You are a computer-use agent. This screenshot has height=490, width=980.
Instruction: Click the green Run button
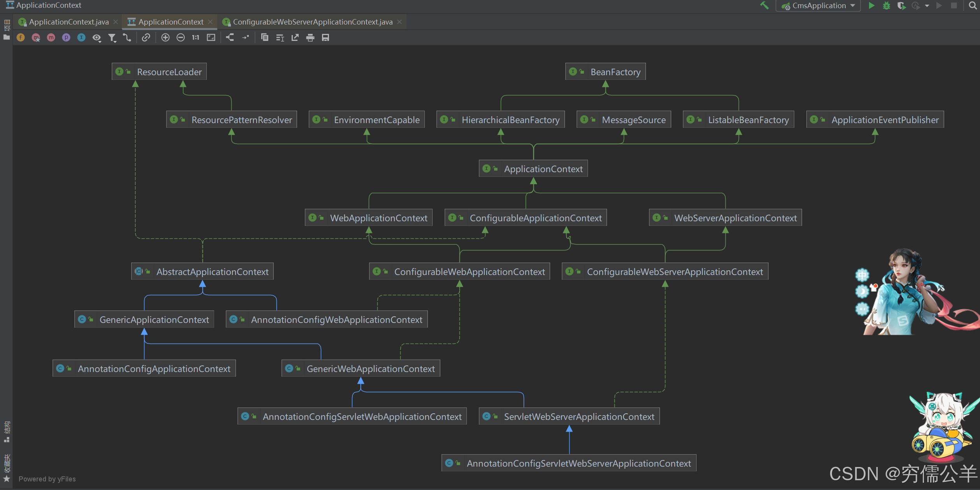pos(872,6)
